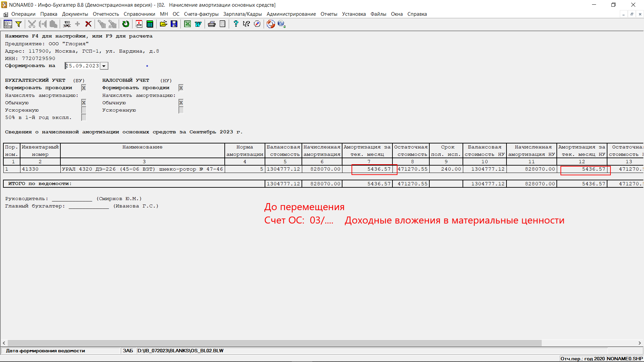This screenshot has height=362, width=644.
Task: Open the Справочники menu
Action: 139,14
